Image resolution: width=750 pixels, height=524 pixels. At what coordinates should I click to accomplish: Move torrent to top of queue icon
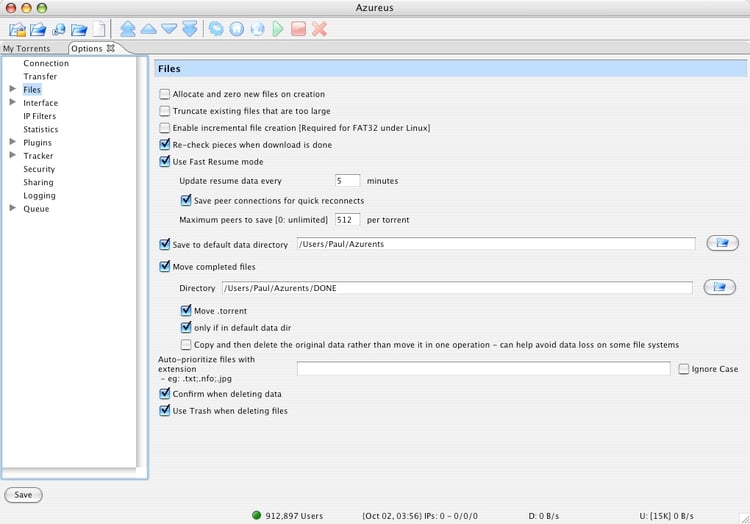(x=128, y=29)
